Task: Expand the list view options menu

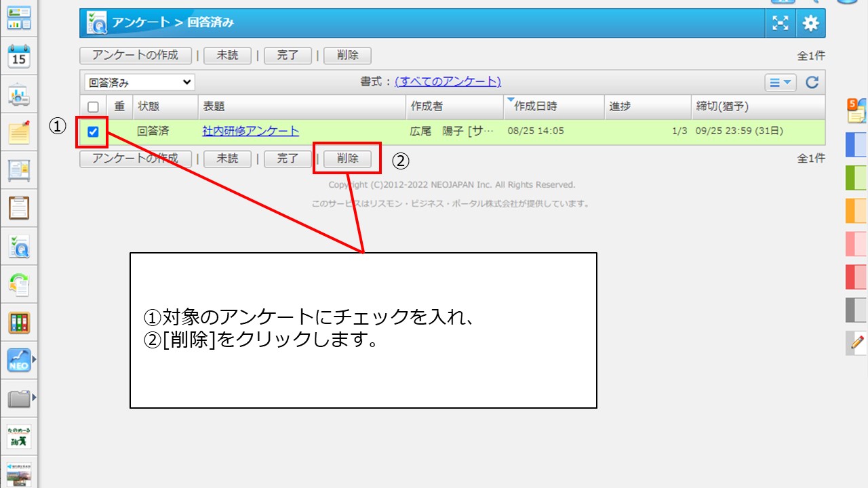Action: coord(781,83)
